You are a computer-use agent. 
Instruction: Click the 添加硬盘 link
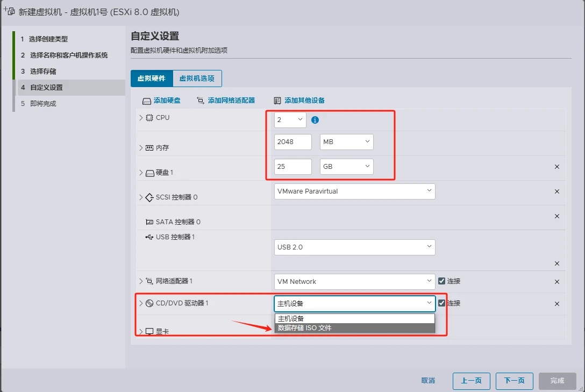(167, 101)
